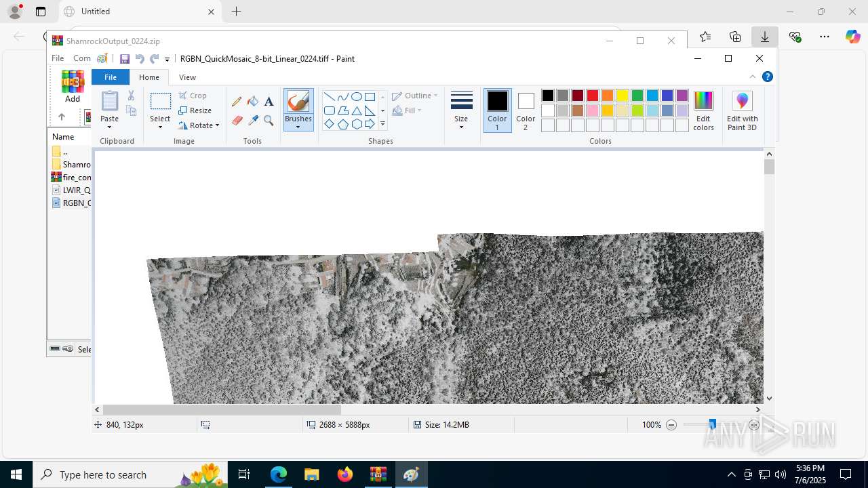Select the Fill with color bucket tool
Viewport: 868px width, 488px height.
coord(253,102)
